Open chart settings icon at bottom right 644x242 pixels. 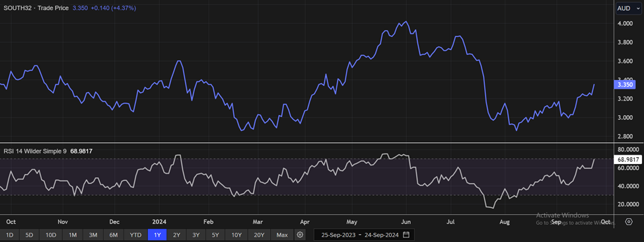[x=629, y=222]
